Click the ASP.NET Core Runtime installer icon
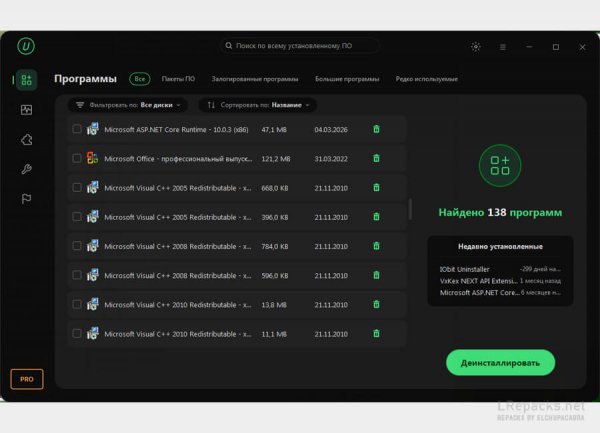This screenshot has width=600, height=433. (92, 129)
